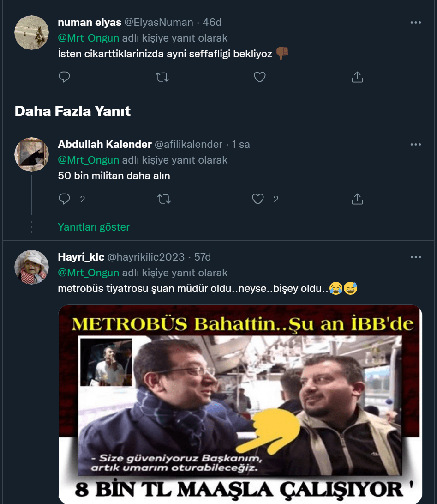Share numan elyas's tweet
The image size is (437, 504).
tap(357, 77)
